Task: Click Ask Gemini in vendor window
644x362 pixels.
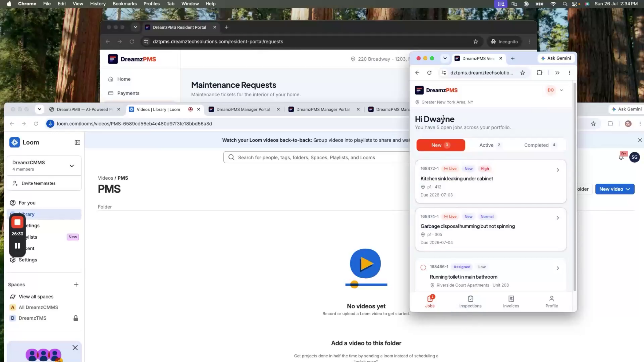Action: pyautogui.click(x=556, y=58)
